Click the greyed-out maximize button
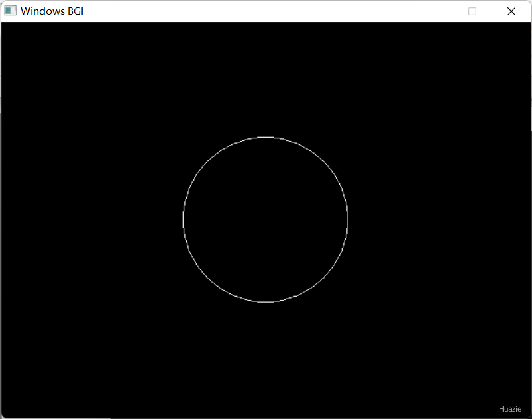This screenshot has width=532, height=419. point(472,11)
